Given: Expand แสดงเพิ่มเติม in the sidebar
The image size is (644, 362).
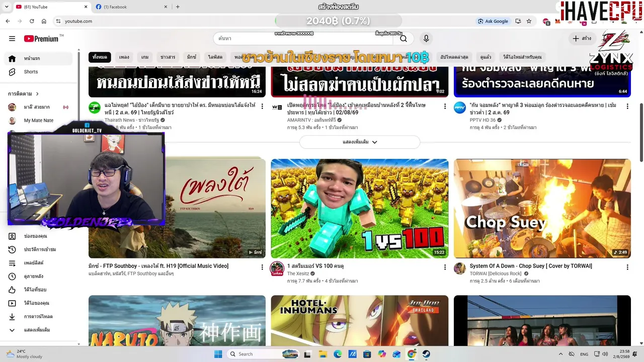Looking at the screenshot, I should [38, 330].
